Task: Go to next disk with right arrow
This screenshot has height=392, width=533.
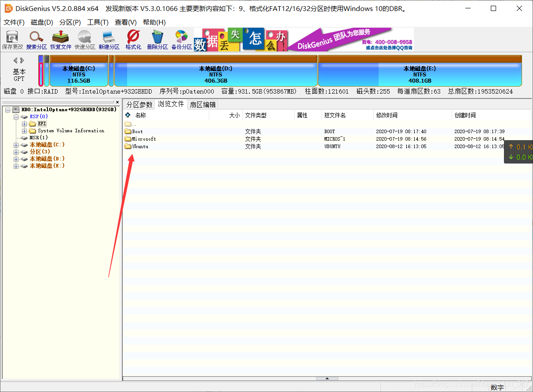Action: click(x=22, y=60)
